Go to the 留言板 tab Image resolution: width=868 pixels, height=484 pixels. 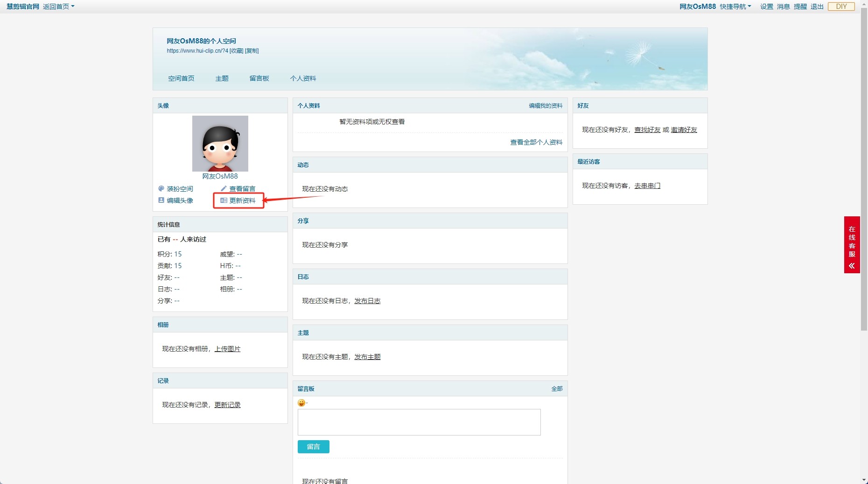(259, 78)
